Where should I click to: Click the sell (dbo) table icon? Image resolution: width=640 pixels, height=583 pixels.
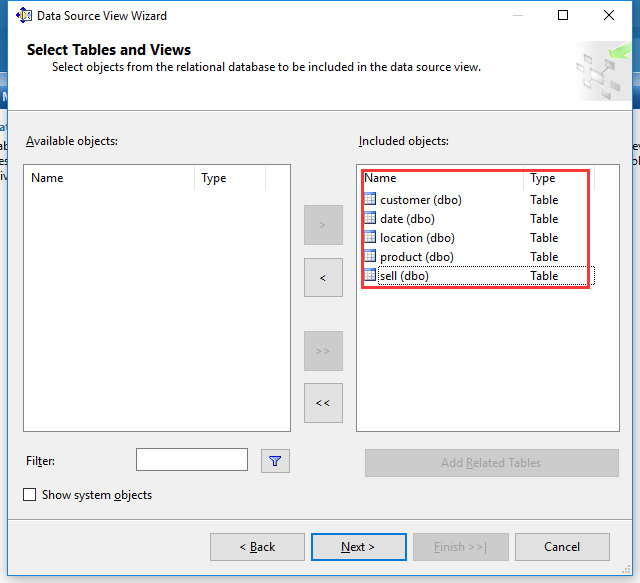(x=370, y=276)
